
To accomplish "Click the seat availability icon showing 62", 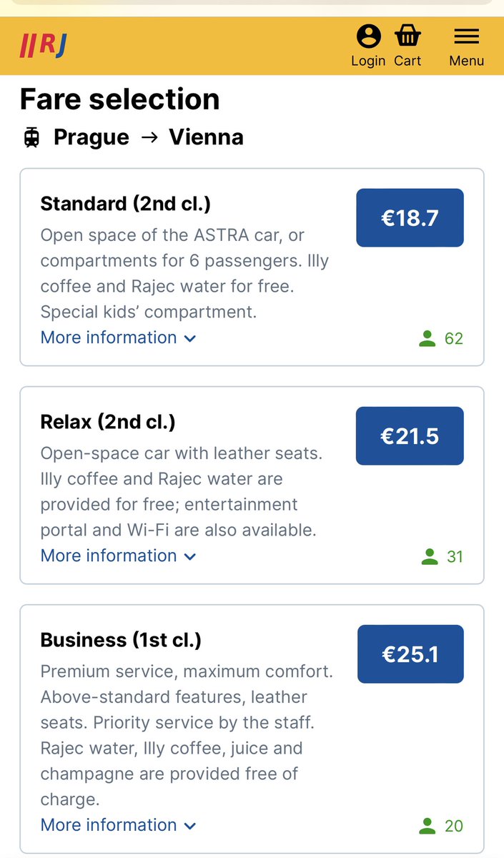I will coord(428,339).
